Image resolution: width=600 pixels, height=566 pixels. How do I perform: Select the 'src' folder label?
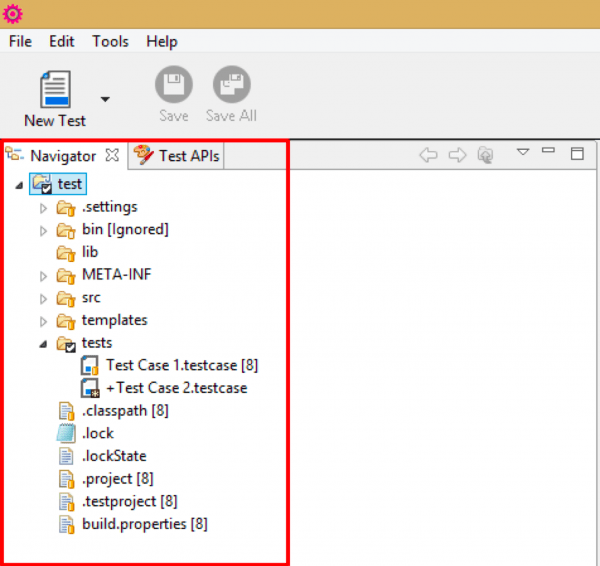tap(91, 298)
